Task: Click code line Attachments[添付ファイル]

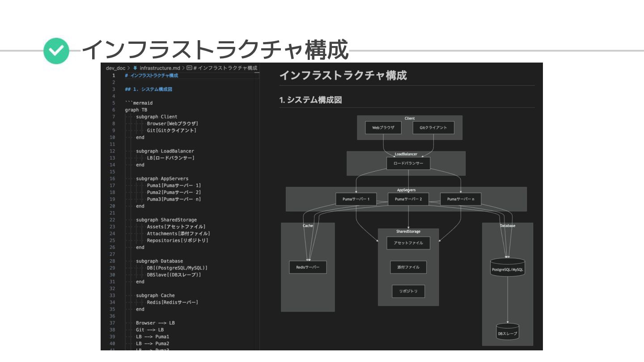Action: (x=178, y=233)
